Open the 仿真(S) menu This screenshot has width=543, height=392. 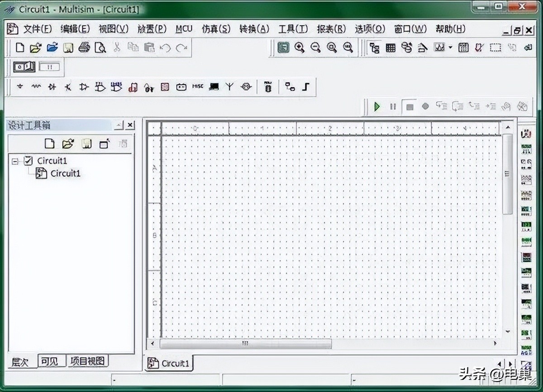[x=216, y=29]
